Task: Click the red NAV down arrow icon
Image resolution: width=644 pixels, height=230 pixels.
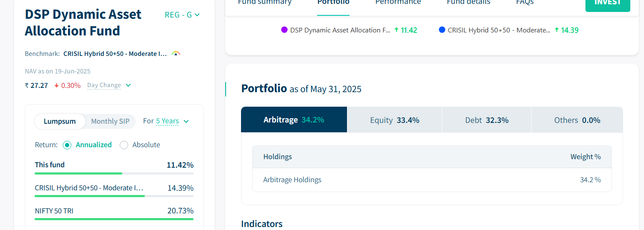Action: (57, 85)
